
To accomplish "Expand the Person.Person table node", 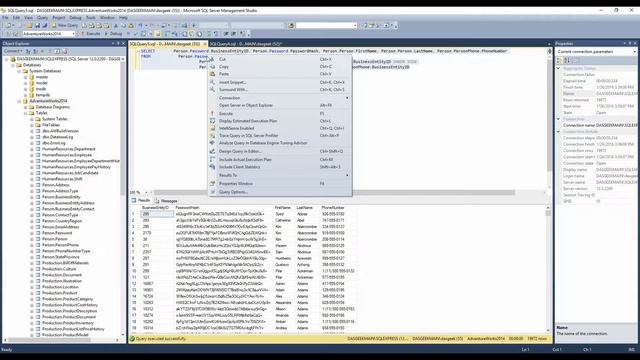I will 32,239.
